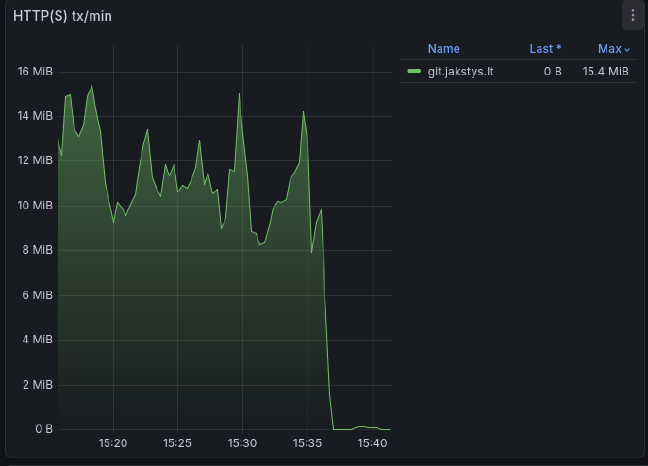The image size is (648, 466).
Task: Click the 6 MiB y-axis label
Action: tap(38, 295)
